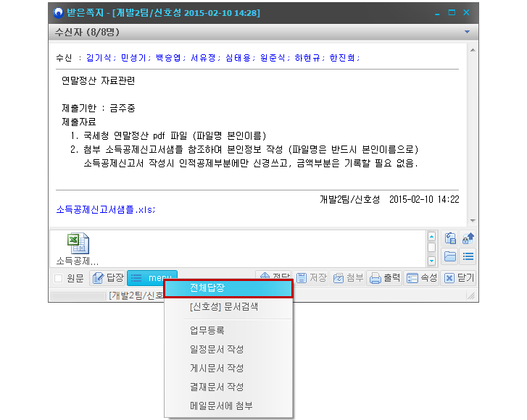The image size is (527, 420).
Task: Open 속성 properties
Action: tap(422, 278)
